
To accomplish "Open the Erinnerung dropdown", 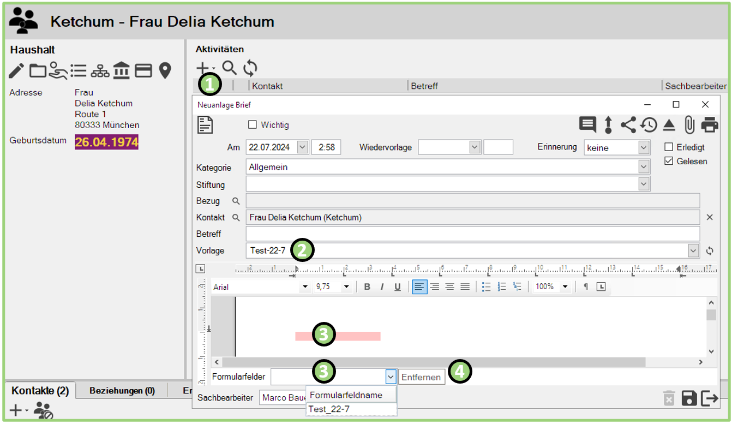I will click(x=644, y=147).
